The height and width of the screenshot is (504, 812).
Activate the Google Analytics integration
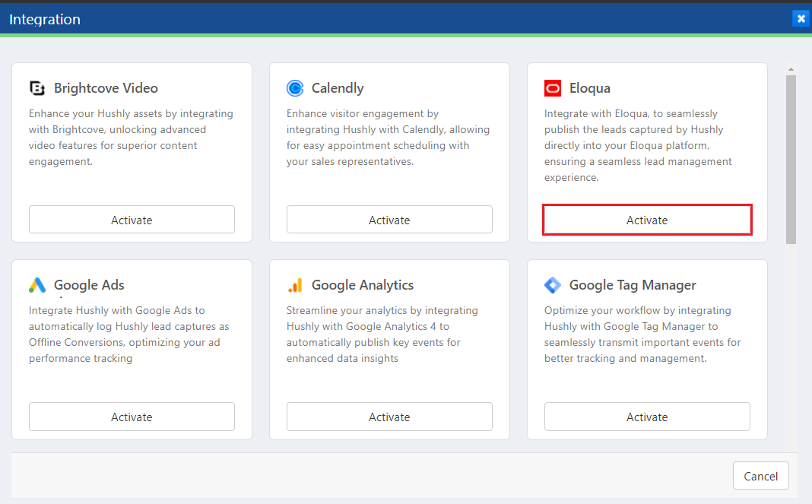389,417
